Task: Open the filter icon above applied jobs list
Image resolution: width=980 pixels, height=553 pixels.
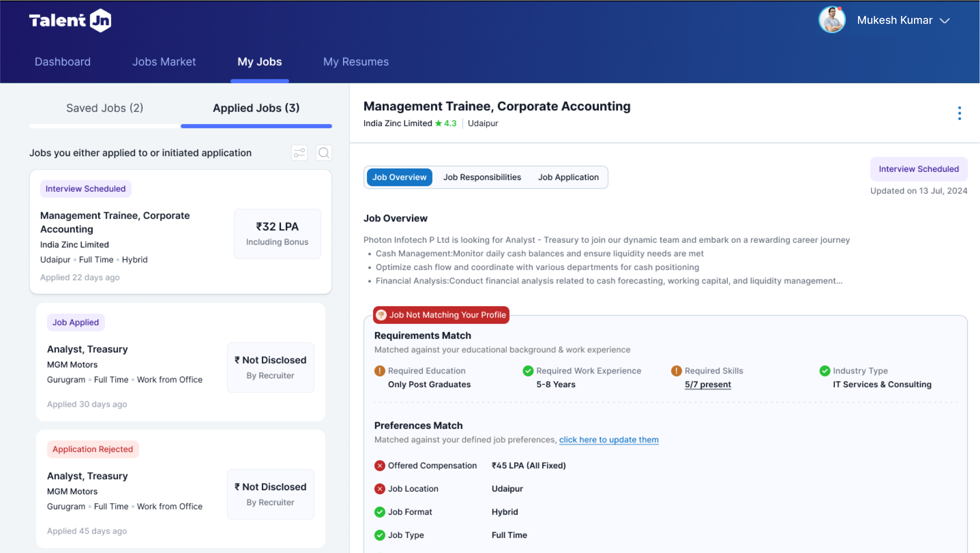Action: point(299,153)
